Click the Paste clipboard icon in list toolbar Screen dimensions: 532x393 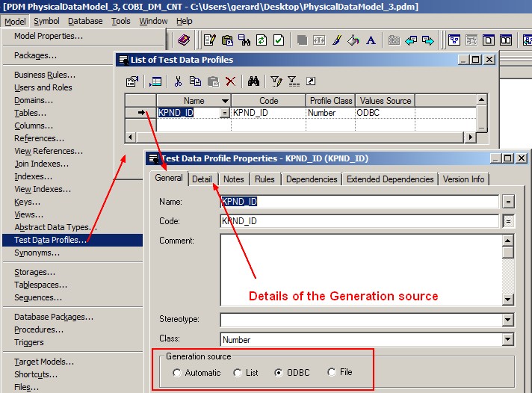click(x=213, y=81)
